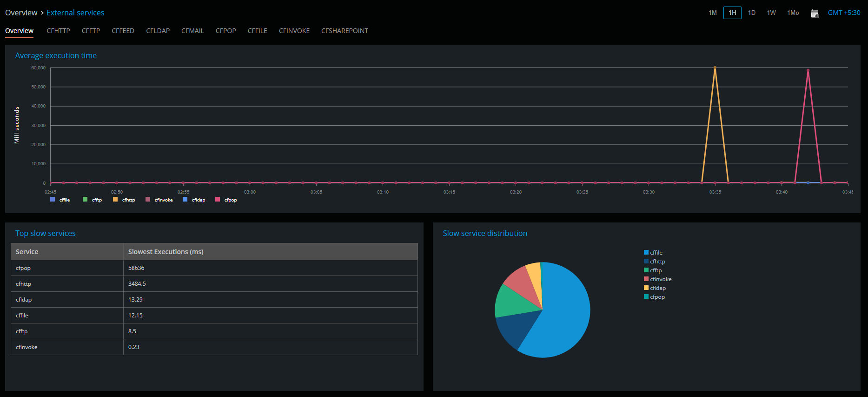This screenshot has height=397, width=868.
Task: Switch to the CFINVOKE tab
Action: [x=294, y=31]
